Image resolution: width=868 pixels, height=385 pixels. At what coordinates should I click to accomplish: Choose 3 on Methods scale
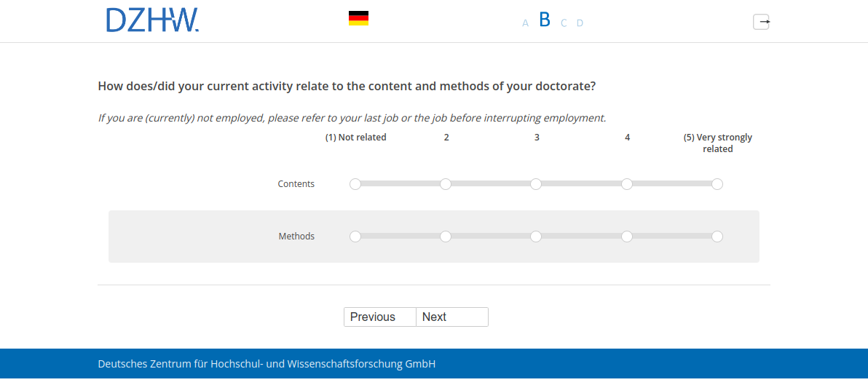click(536, 237)
